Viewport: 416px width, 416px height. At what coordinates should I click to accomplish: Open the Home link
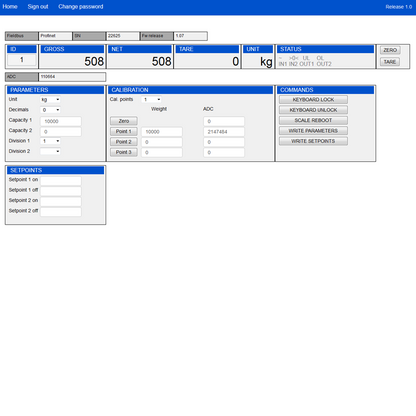[10, 7]
